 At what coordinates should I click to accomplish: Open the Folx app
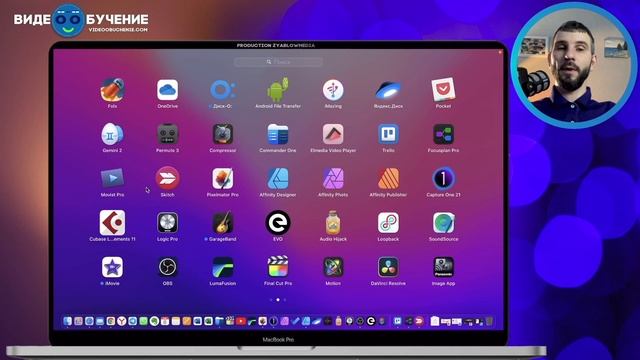(x=112, y=90)
